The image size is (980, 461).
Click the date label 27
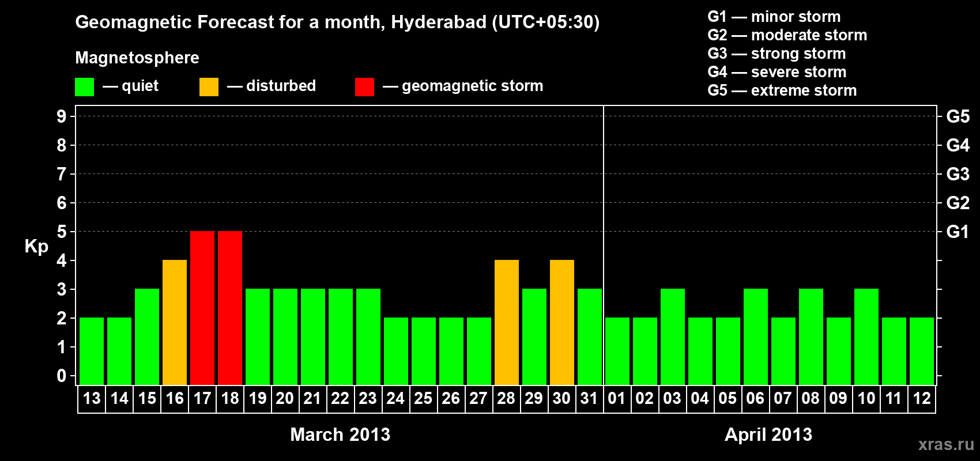coord(479,398)
